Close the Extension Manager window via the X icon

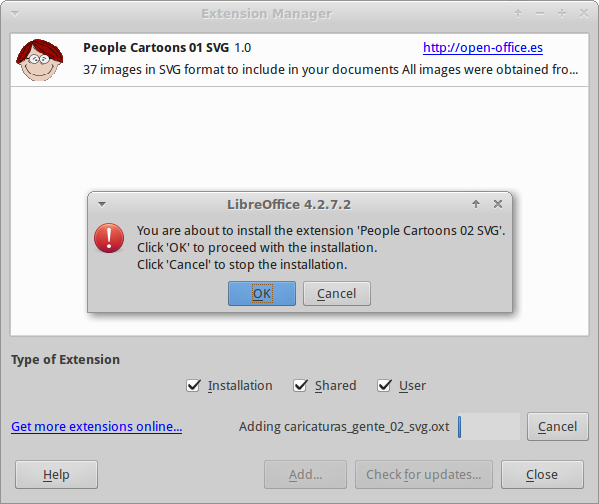click(x=584, y=13)
